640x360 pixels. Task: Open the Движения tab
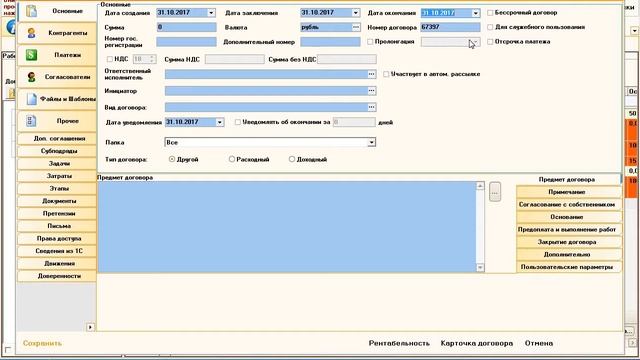click(x=57, y=264)
